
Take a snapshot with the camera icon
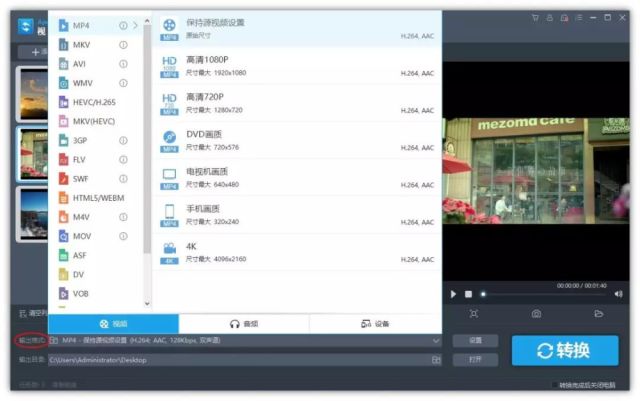[x=536, y=314]
